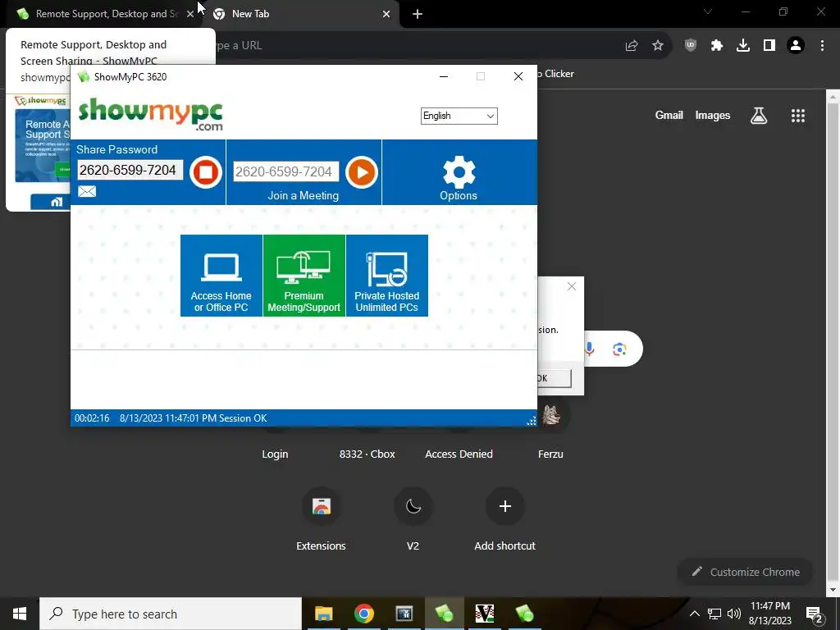Open Search Labs flask icon
The height and width of the screenshot is (630, 840).
click(759, 115)
